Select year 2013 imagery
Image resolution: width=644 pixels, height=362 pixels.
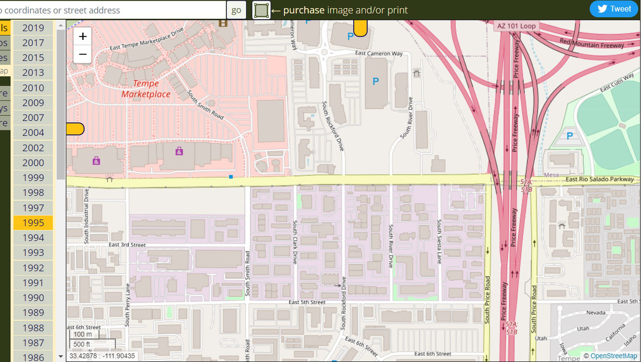(x=33, y=73)
